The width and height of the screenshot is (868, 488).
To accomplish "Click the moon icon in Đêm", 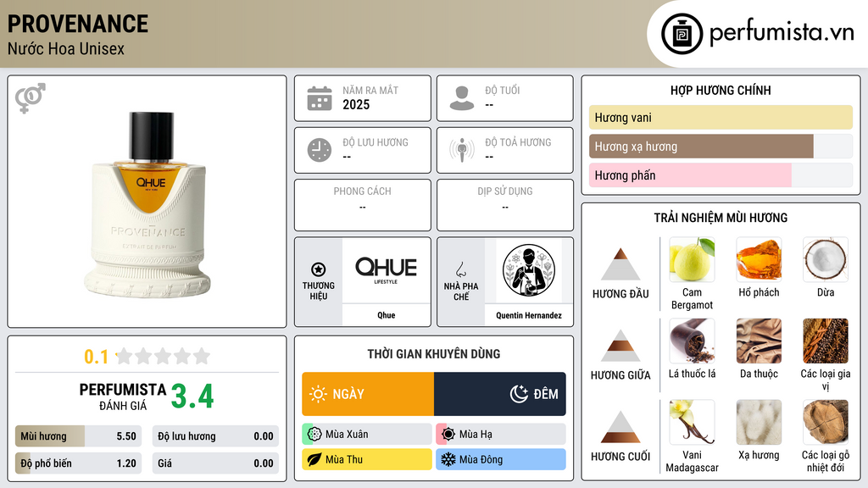I will pyautogui.click(x=519, y=394).
